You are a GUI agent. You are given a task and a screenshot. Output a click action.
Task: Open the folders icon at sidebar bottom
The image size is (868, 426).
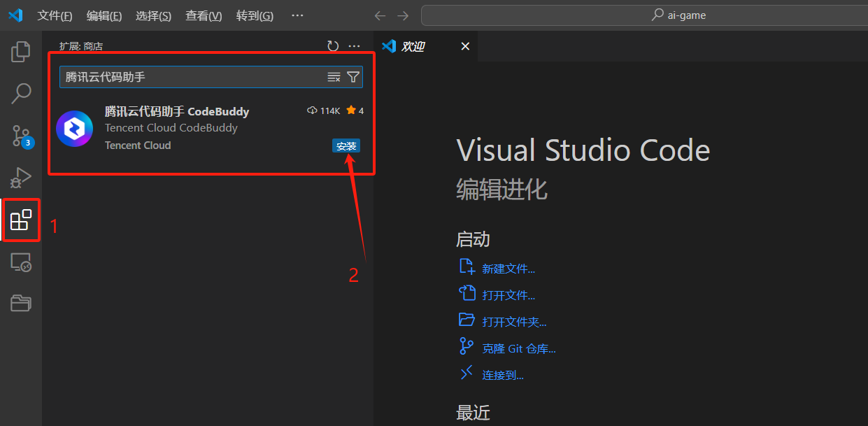[x=21, y=303]
